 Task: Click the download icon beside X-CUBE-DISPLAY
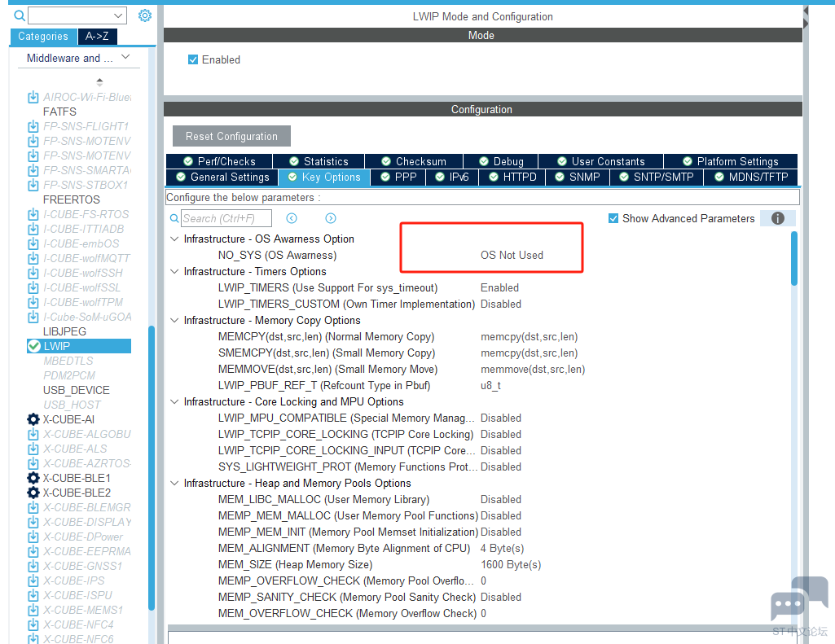33,522
